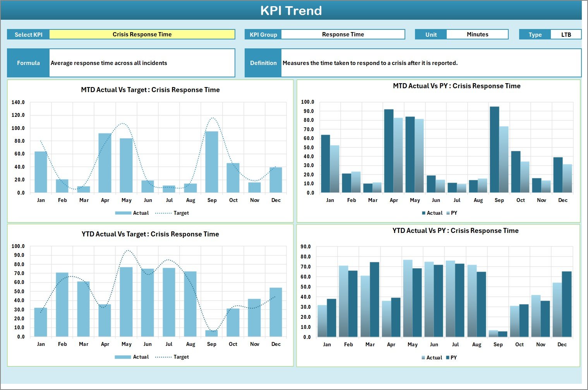Select the YTD Actual Vs PY chart title
Screen dimensions: 588x390
pos(455,231)
